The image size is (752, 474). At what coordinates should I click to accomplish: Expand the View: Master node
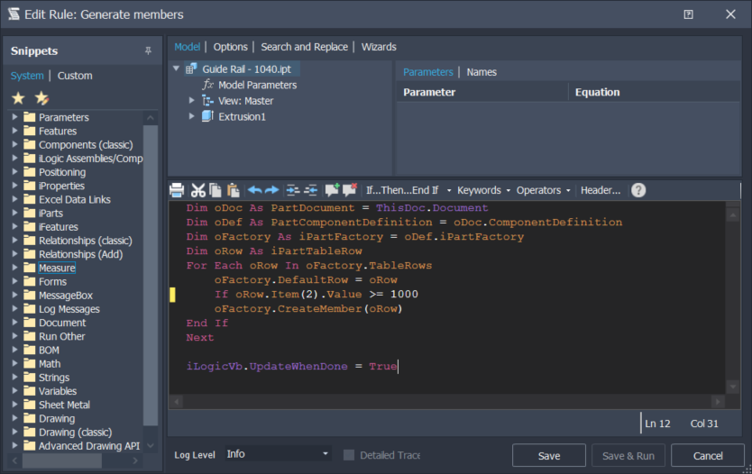click(191, 100)
